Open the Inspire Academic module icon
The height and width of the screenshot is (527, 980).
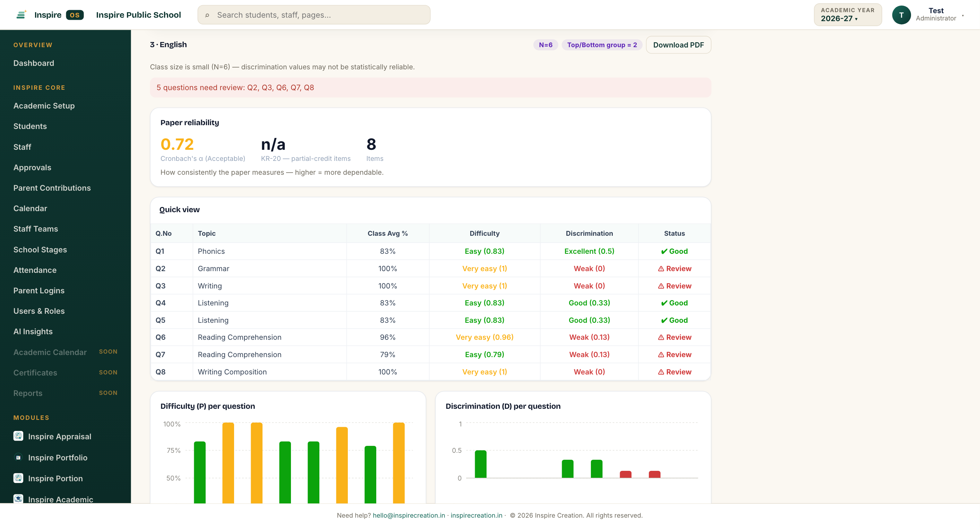coord(18,499)
